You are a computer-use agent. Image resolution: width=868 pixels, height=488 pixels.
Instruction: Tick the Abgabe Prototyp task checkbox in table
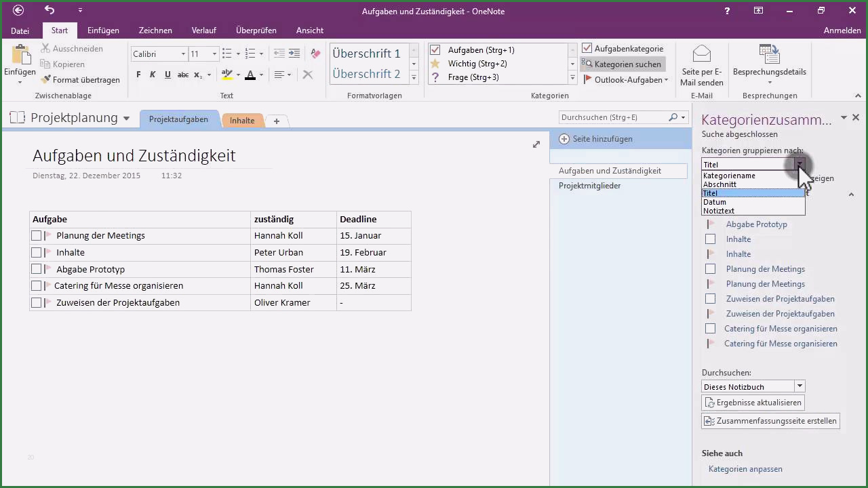[x=37, y=269]
